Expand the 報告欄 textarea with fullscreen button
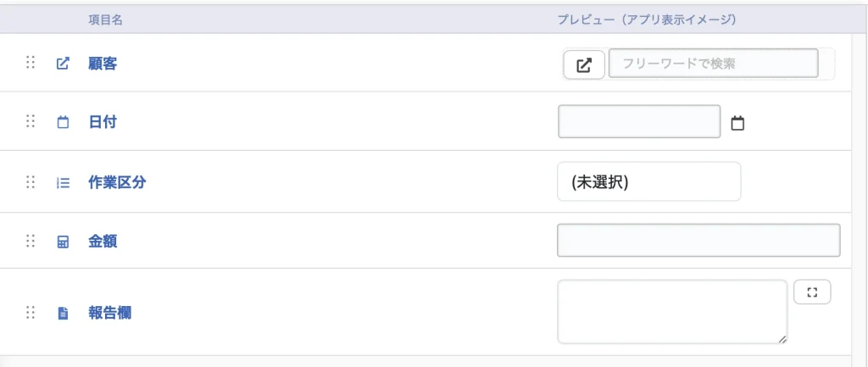The image size is (868, 367). [812, 292]
